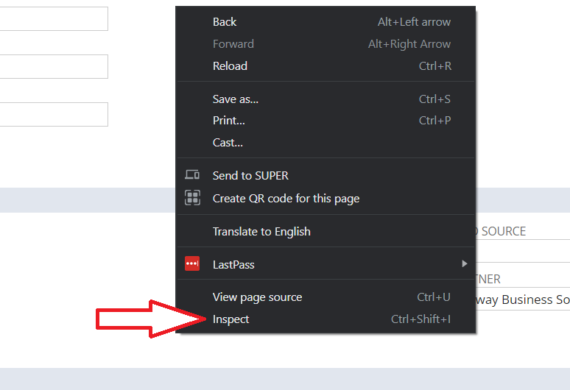
Task: Click the Forward entry in the context menu
Action: 325,44
